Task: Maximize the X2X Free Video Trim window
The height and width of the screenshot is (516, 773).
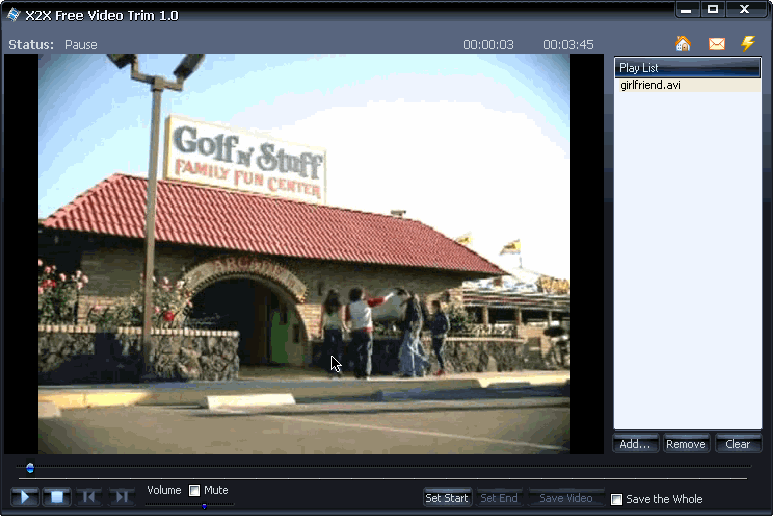Action: point(713,9)
